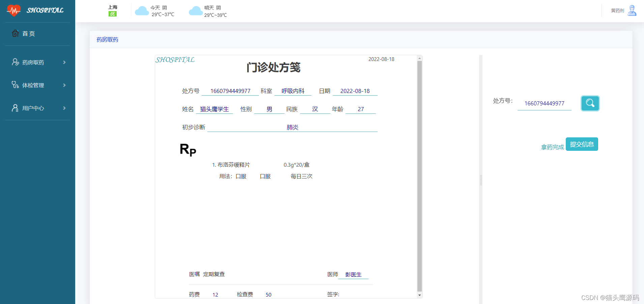Click the 药房取药 sidebar icon
Viewport: 644px width, 304px height.
(15, 62)
